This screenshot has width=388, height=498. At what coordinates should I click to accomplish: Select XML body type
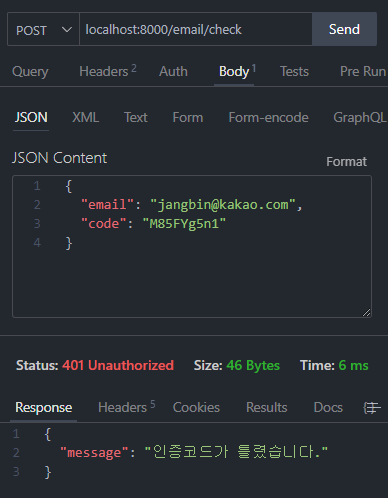[86, 117]
